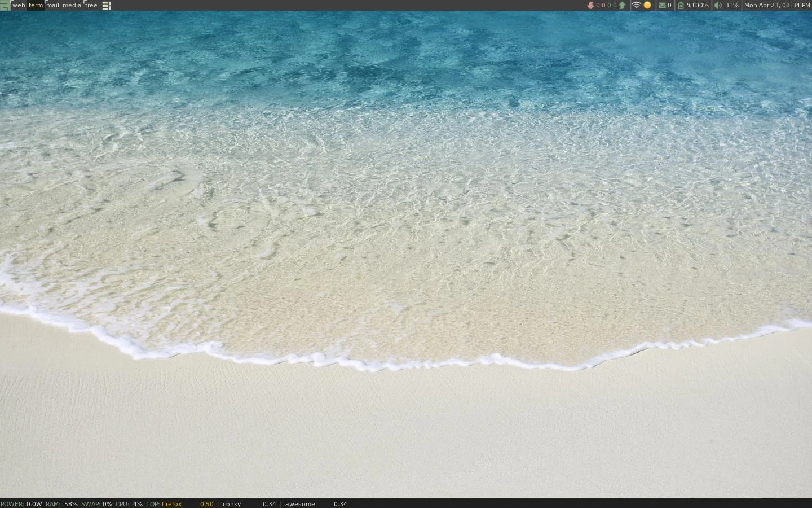Click the yellow weather sun icon
The width and height of the screenshot is (812, 508).
[647, 6]
